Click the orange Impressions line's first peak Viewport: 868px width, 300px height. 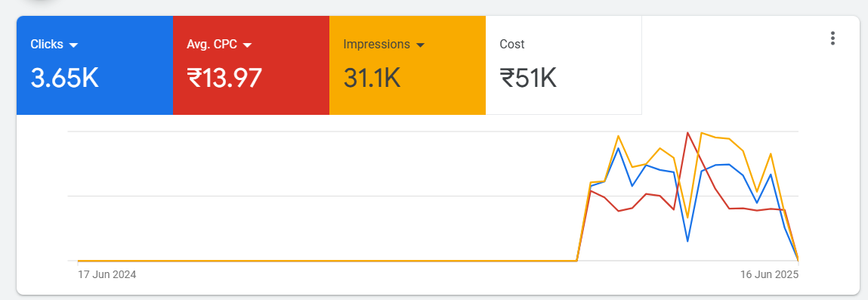pos(619,135)
